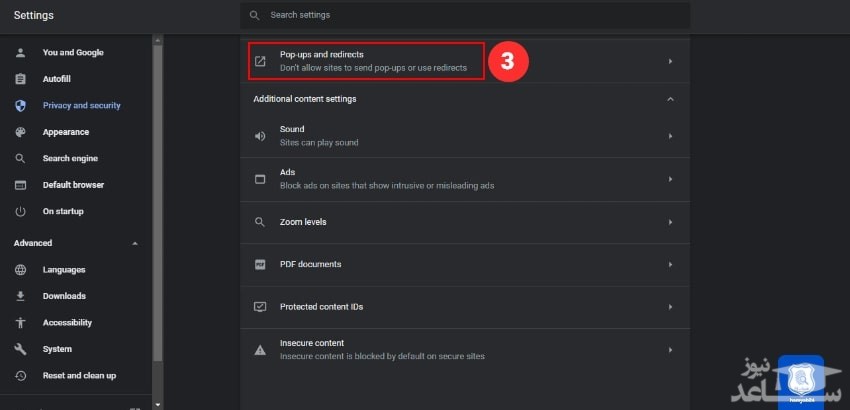Click the Downloads arrow icon
Screen dimensions: 850x410
(20, 296)
